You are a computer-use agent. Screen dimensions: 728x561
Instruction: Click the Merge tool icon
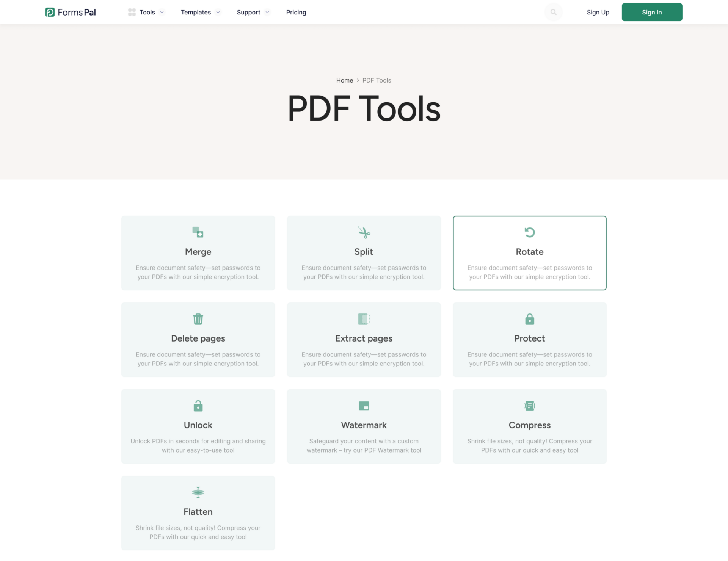click(198, 232)
